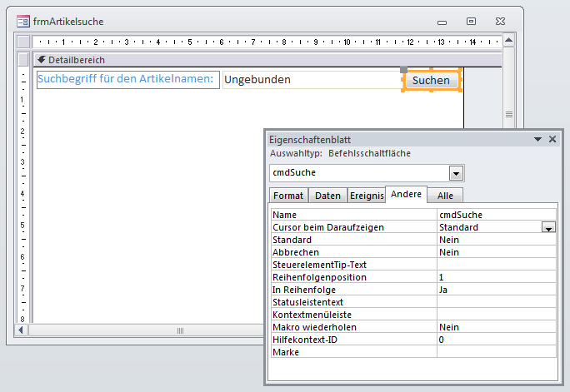Click the Hilfekontext-ID value 0
The width and height of the screenshot is (570, 392).
pyautogui.click(x=497, y=340)
